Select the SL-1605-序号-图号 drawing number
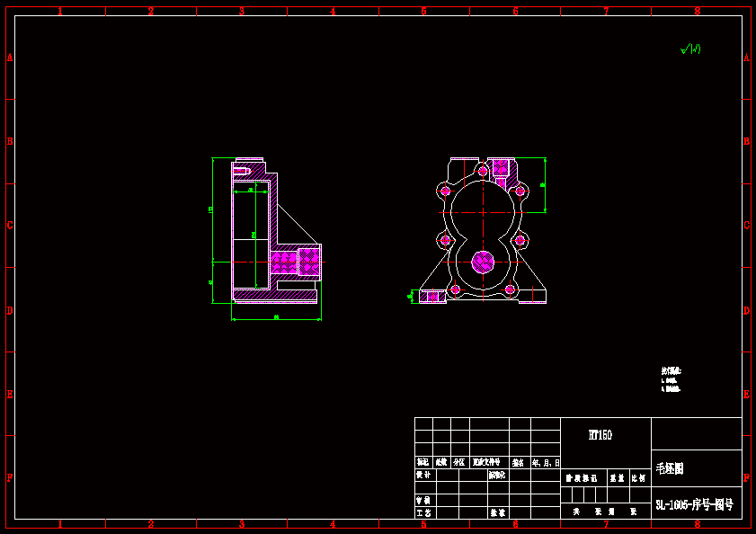Screen dimensions: 756x534 694,504
